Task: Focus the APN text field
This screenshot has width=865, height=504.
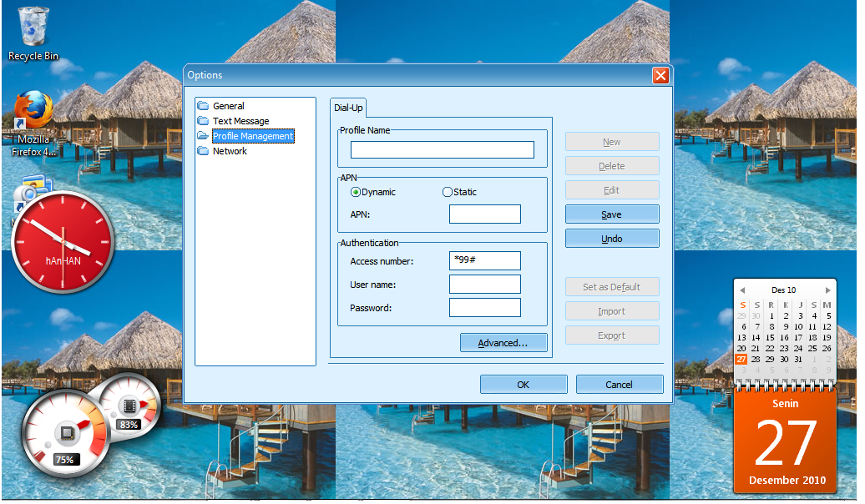Action: point(484,214)
